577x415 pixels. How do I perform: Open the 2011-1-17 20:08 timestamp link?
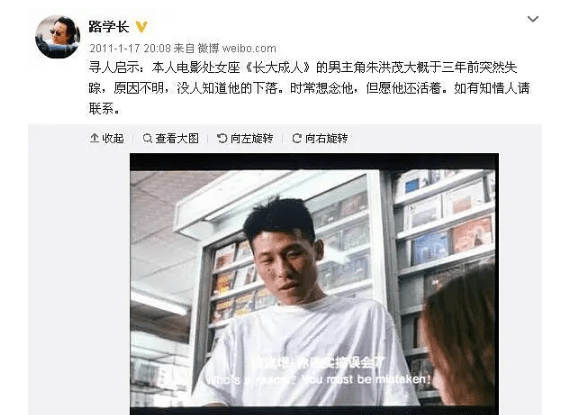click(130, 48)
